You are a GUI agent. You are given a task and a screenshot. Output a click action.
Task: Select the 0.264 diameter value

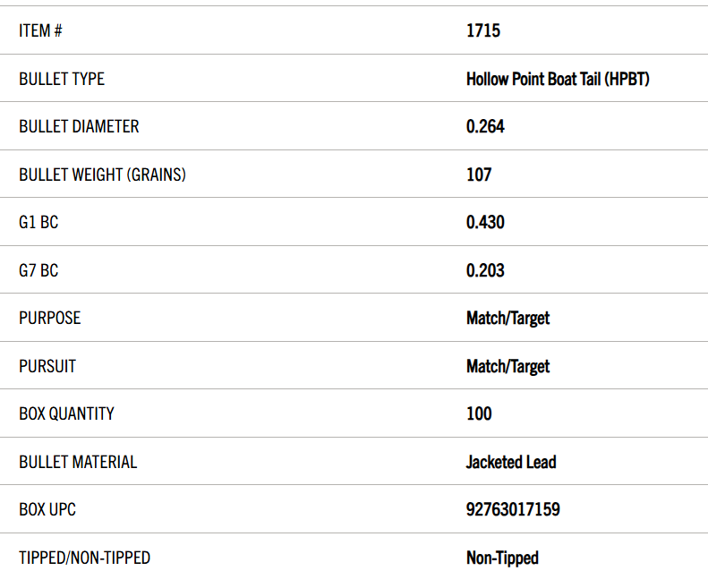(485, 126)
